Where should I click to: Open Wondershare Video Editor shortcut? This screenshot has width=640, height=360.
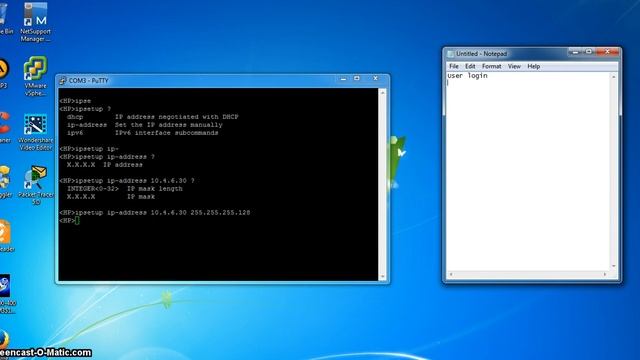tap(36, 132)
